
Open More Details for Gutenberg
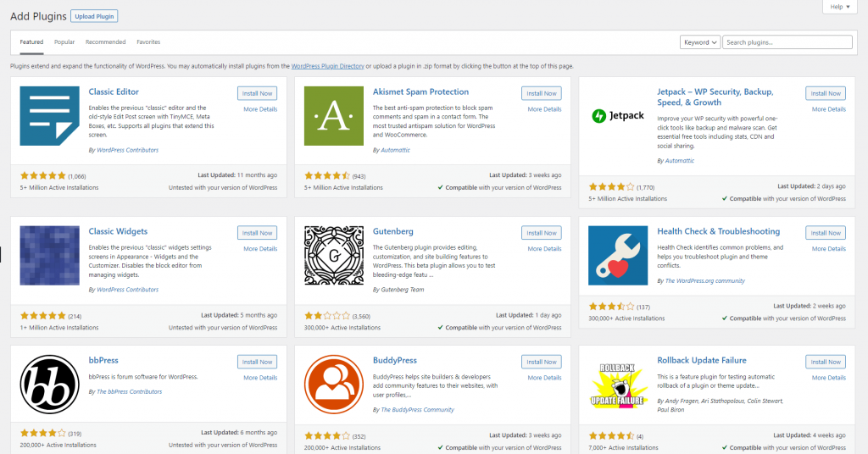(544, 249)
